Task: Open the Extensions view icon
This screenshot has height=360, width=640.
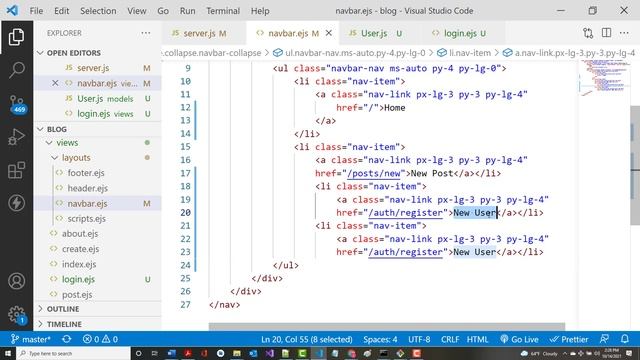Action: [x=16, y=170]
